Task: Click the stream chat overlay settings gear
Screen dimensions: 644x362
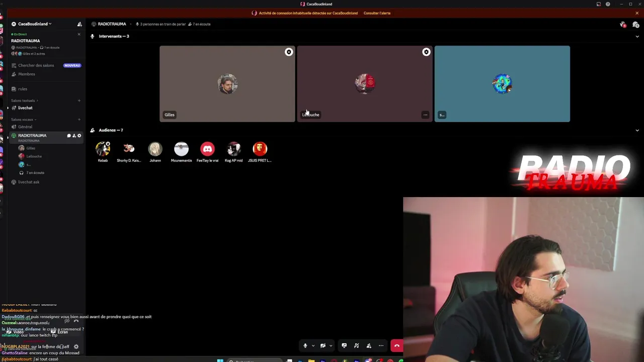Action: [76, 346]
